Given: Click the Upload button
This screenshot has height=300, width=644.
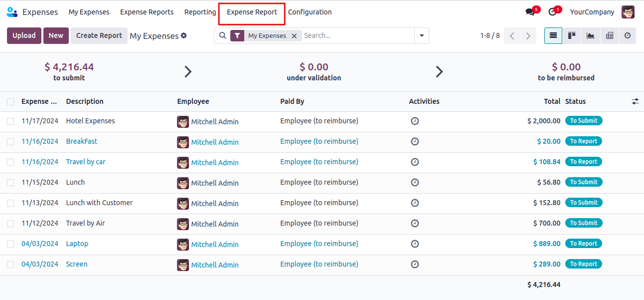Looking at the screenshot, I should click(x=24, y=35).
